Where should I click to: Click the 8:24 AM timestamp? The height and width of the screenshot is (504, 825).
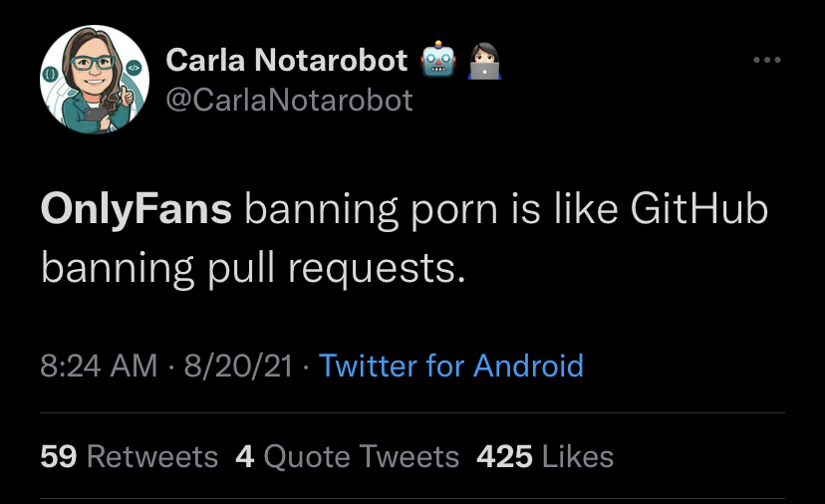[99, 367]
